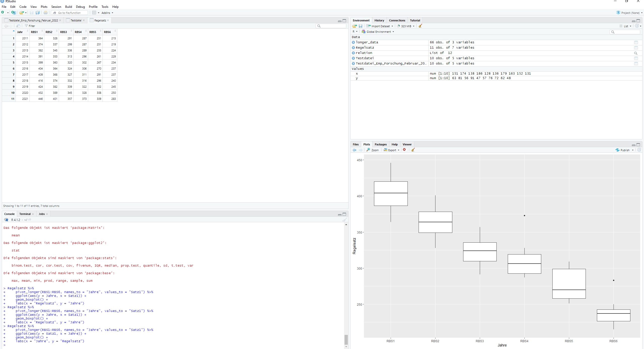Toggle Filter for the data viewer
This screenshot has width=644, height=349.
click(x=30, y=26)
